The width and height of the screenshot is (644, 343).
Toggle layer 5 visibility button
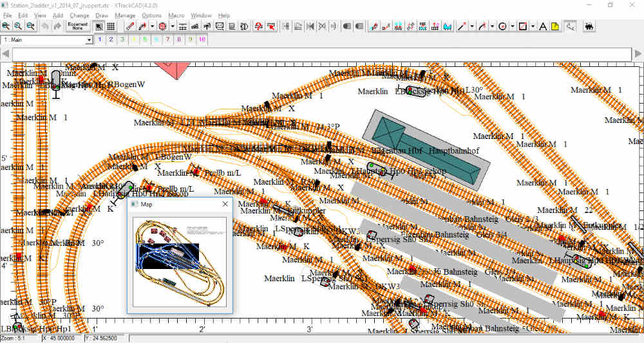(x=145, y=40)
